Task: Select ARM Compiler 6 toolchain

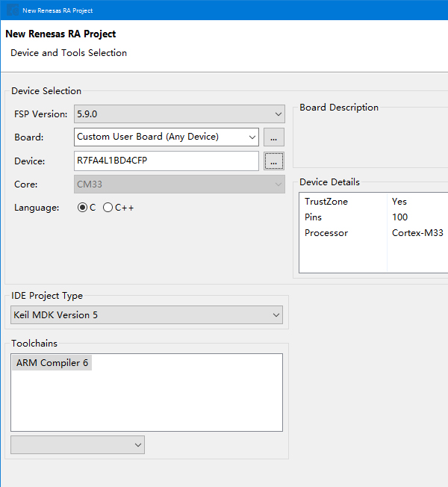Action: (x=52, y=363)
